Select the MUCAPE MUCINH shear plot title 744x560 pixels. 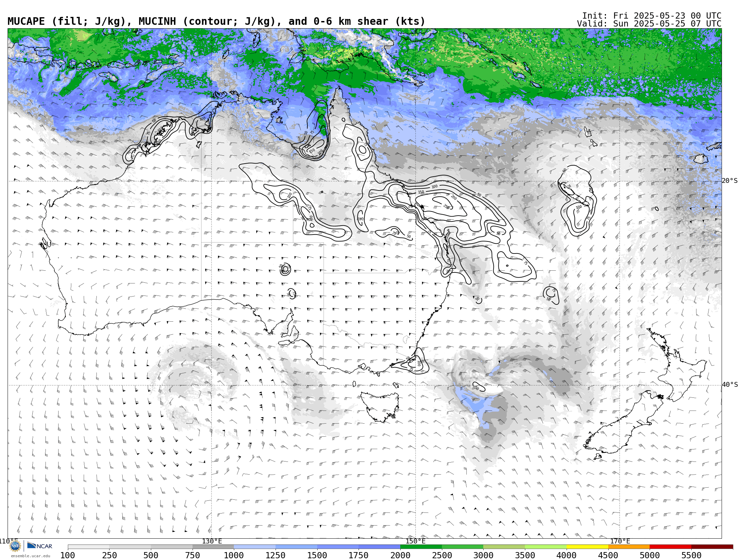pyautogui.click(x=216, y=21)
